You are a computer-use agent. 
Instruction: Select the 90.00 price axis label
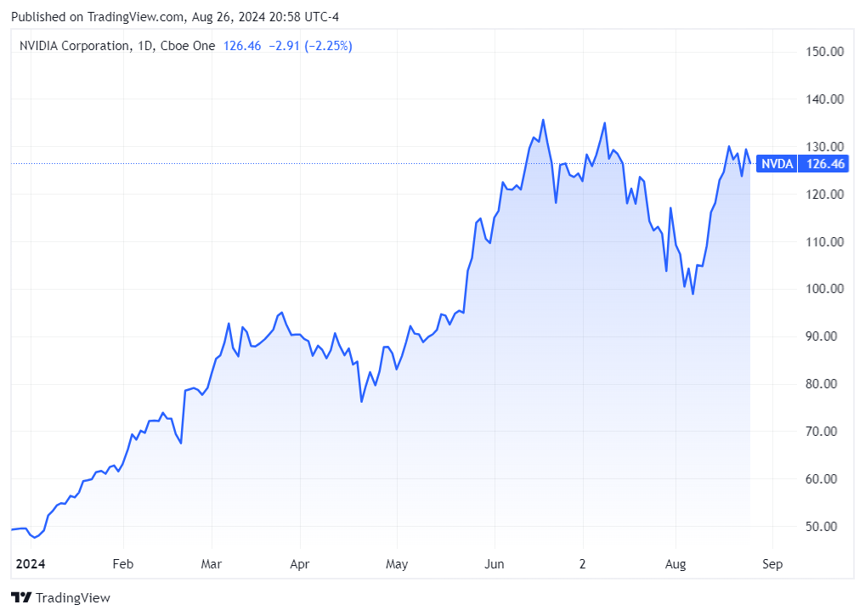(821, 336)
